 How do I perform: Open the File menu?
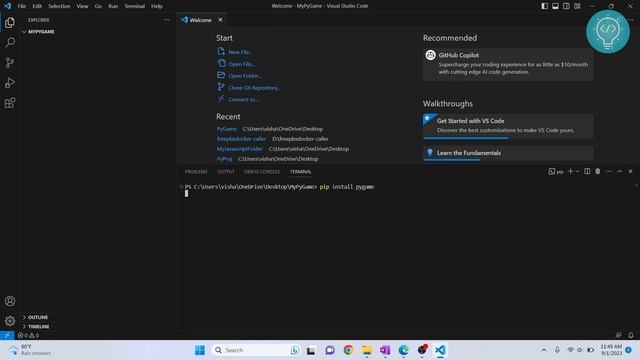pos(22,6)
